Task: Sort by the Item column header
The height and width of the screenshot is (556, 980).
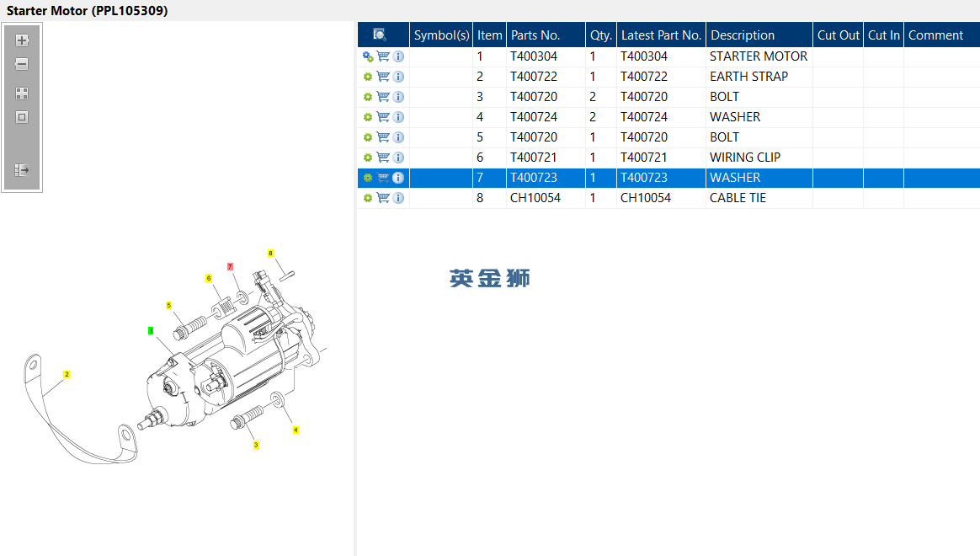Action: click(x=489, y=35)
